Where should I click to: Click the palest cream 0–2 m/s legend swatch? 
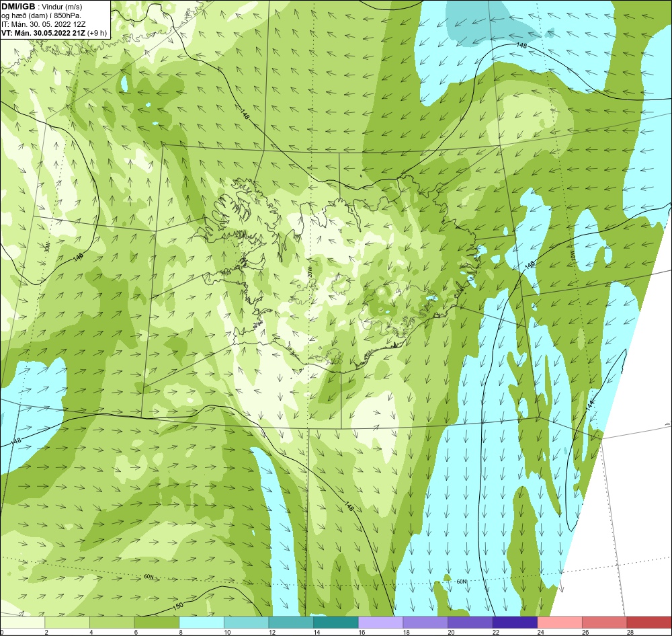click(22, 623)
